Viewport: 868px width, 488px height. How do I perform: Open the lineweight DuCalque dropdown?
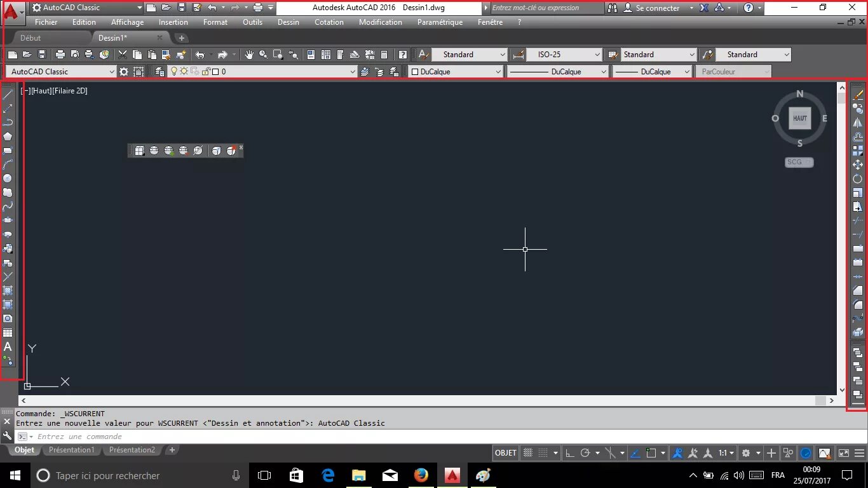coord(652,72)
